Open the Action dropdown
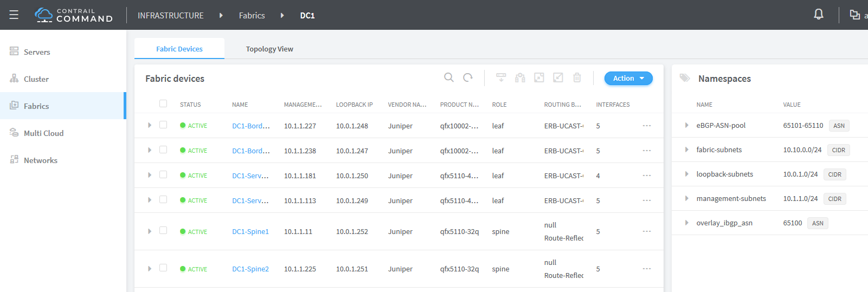 (628, 79)
